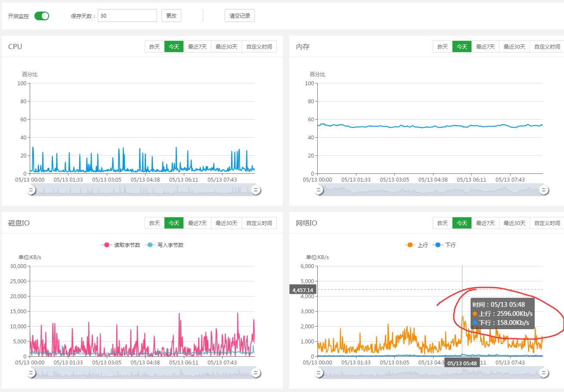Click 网络IO chart right zoom slider handle
The height and width of the screenshot is (392, 564).
click(x=544, y=373)
